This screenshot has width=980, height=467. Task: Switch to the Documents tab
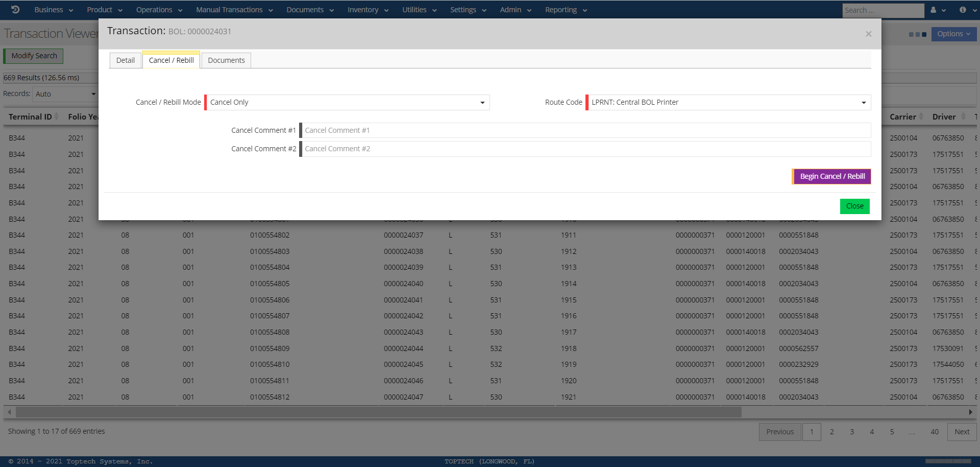point(226,60)
